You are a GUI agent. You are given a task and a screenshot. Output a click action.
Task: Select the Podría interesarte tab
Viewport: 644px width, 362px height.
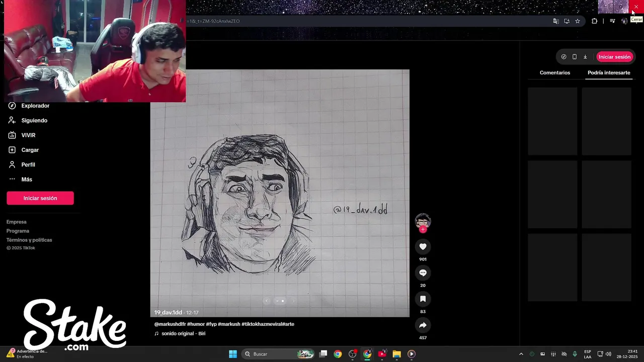click(609, 73)
